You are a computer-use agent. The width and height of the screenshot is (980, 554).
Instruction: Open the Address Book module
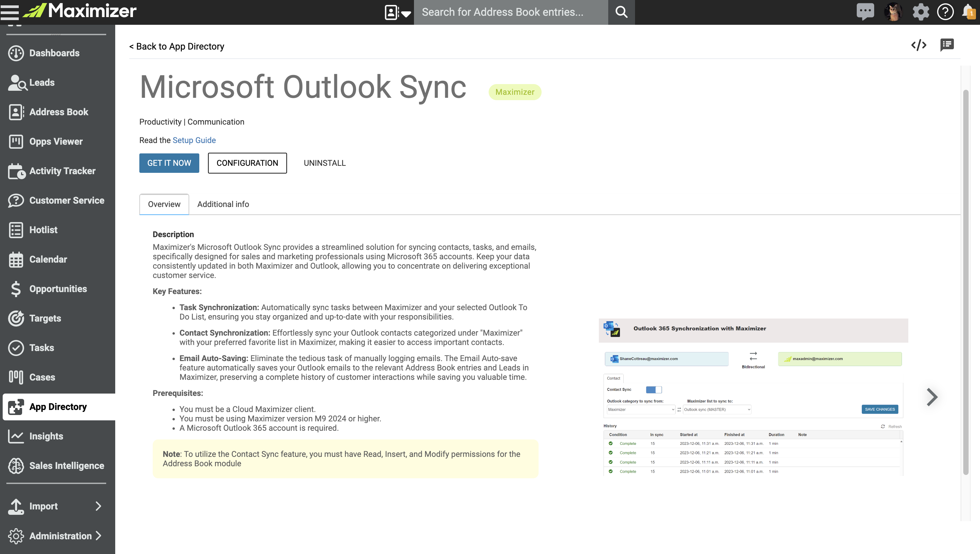58,112
